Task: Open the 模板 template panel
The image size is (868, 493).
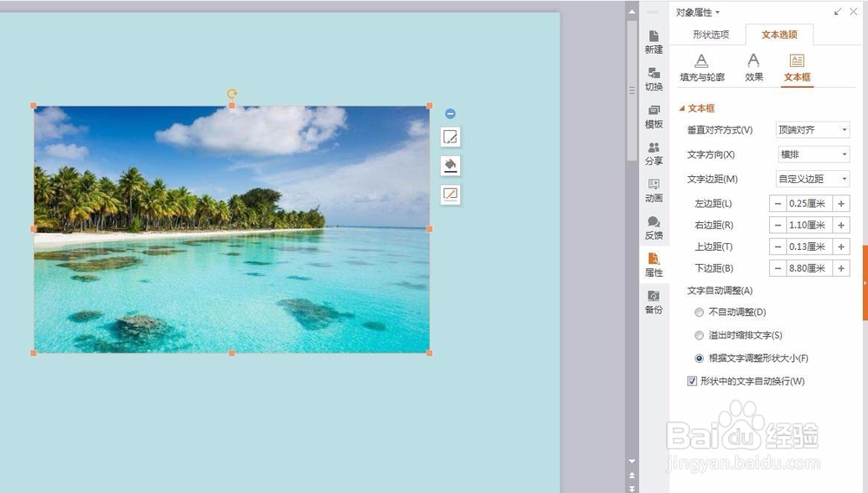Action: (654, 116)
